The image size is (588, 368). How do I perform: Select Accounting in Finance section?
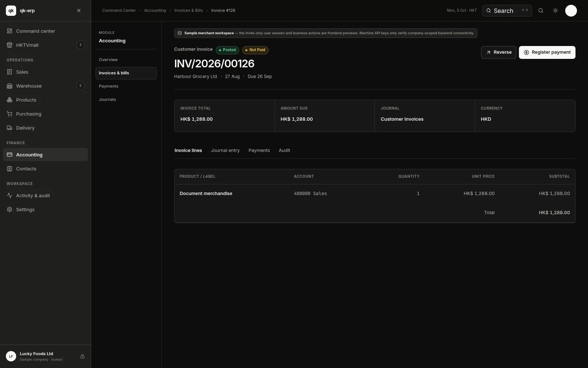click(45, 155)
